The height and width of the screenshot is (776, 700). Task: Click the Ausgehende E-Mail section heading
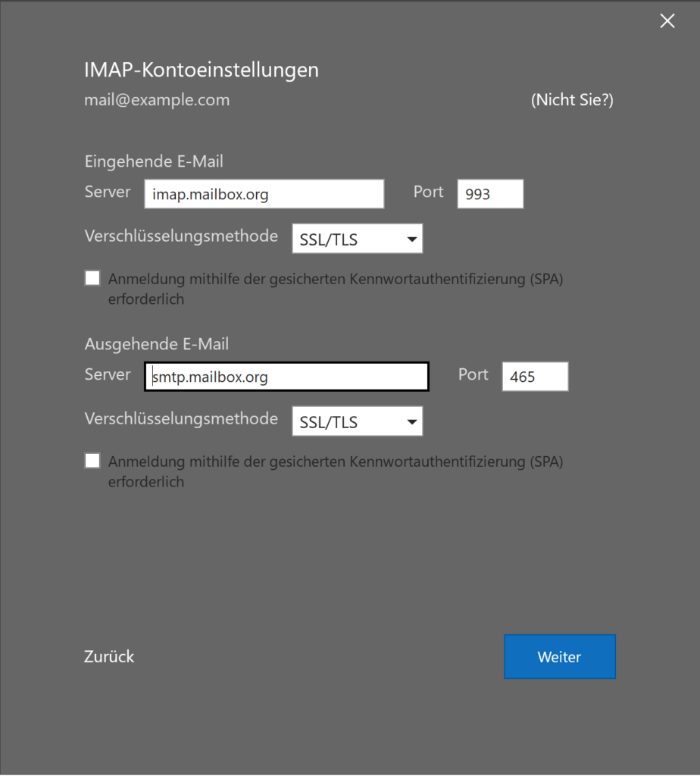(x=157, y=344)
